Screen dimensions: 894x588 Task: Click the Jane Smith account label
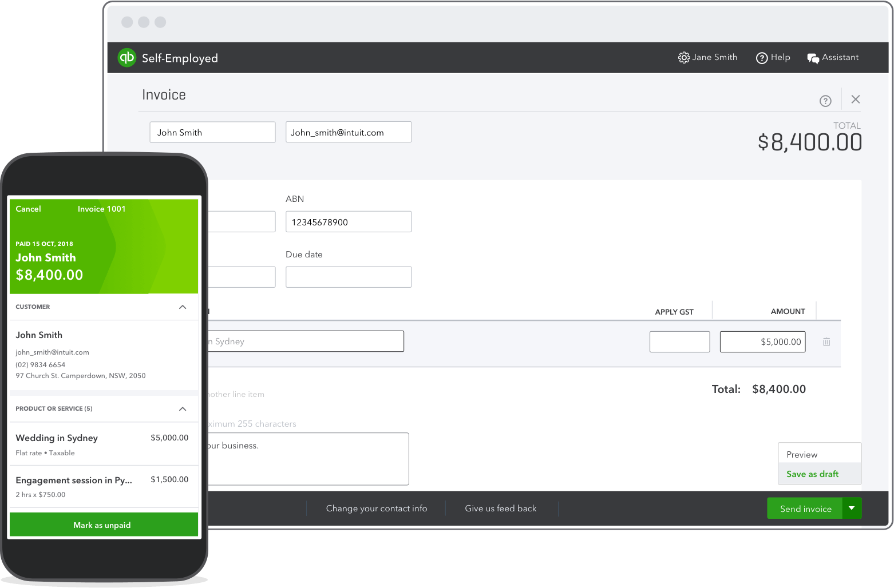(x=715, y=57)
